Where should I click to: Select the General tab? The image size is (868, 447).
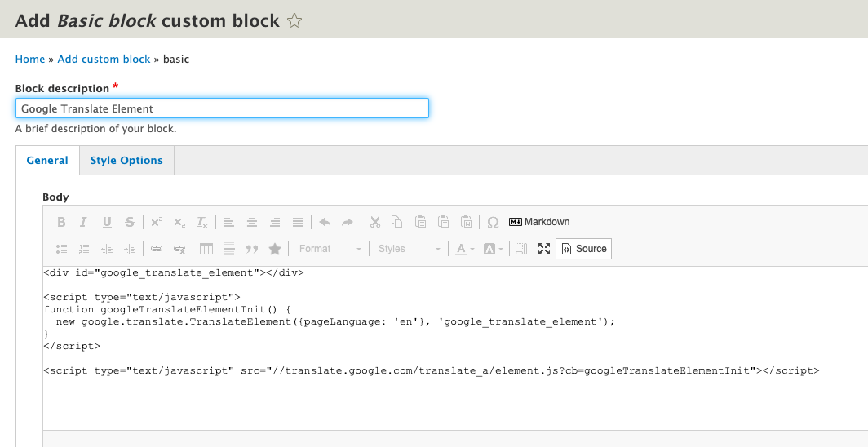(47, 161)
